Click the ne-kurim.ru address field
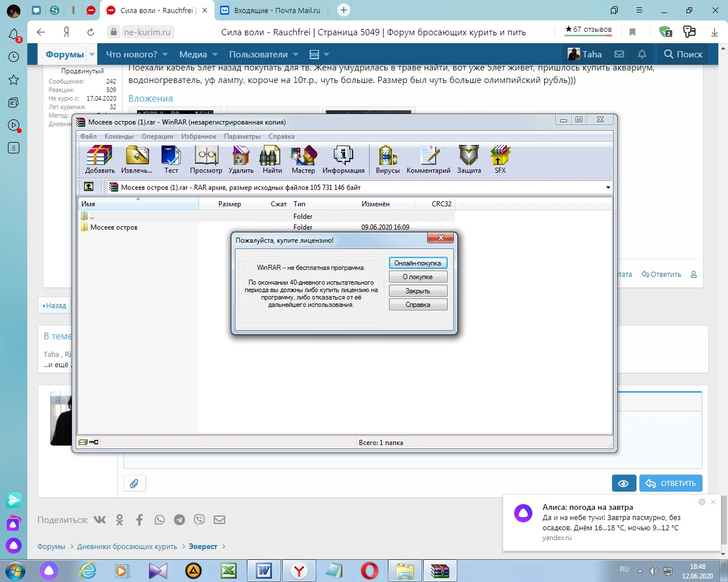Image resolution: width=728 pixels, height=582 pixels. pos(147,32)
